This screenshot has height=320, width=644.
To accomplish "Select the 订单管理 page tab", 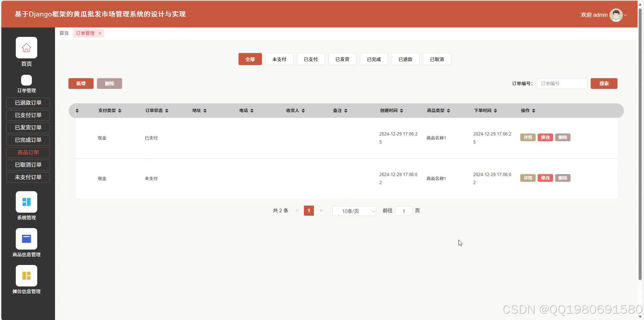I will 85,33.
